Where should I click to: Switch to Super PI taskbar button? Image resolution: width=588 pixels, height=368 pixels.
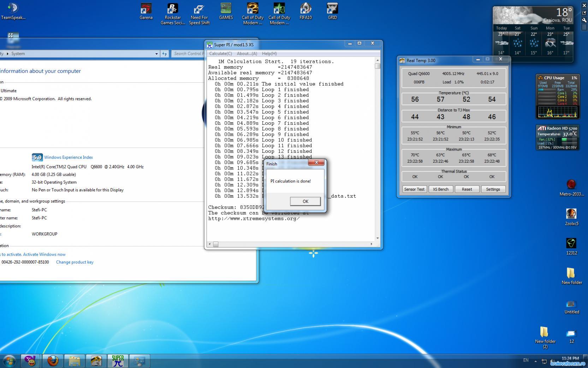pos(118,361)
